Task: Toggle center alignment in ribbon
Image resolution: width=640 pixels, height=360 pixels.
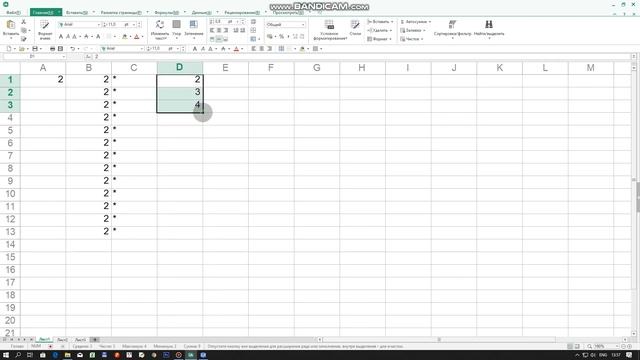Action: [219, 31]
